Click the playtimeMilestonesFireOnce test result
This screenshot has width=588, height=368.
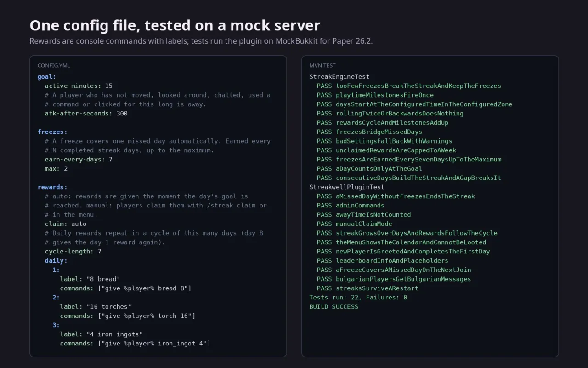[375, 95]
